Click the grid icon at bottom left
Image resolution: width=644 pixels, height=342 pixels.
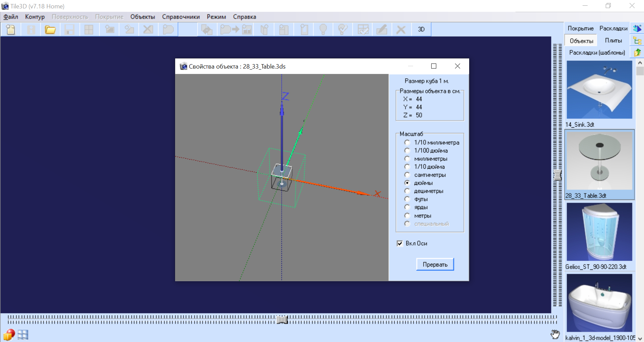[x=23, y=335]
